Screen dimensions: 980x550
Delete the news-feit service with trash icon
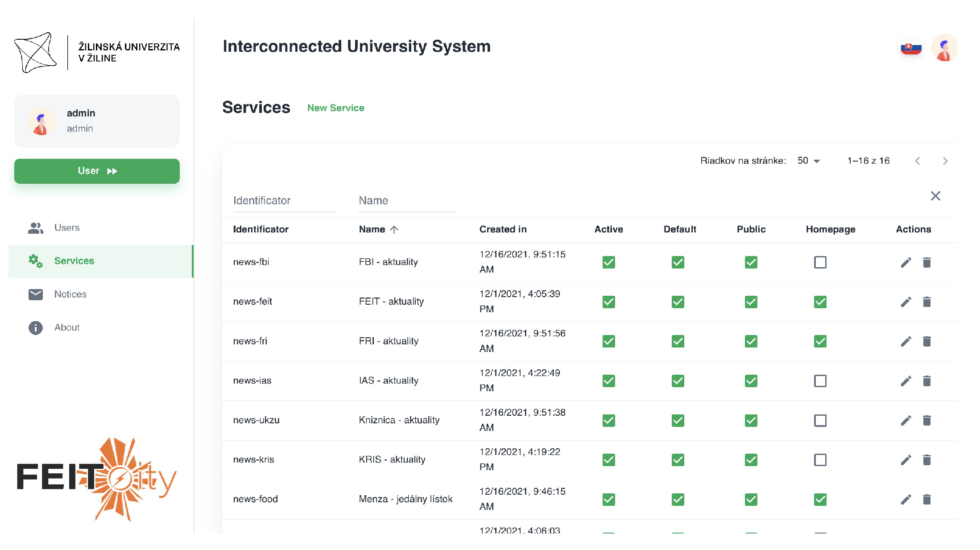926,302
